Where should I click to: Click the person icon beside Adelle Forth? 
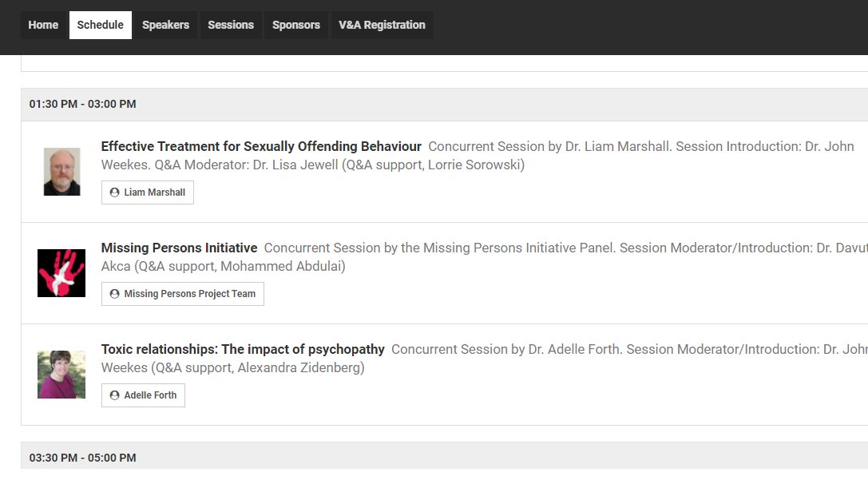pos(115,395)
